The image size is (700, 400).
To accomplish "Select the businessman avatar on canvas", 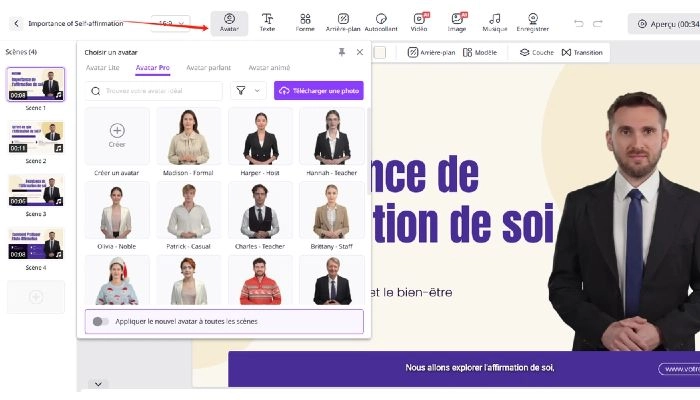I will [625, 223].
